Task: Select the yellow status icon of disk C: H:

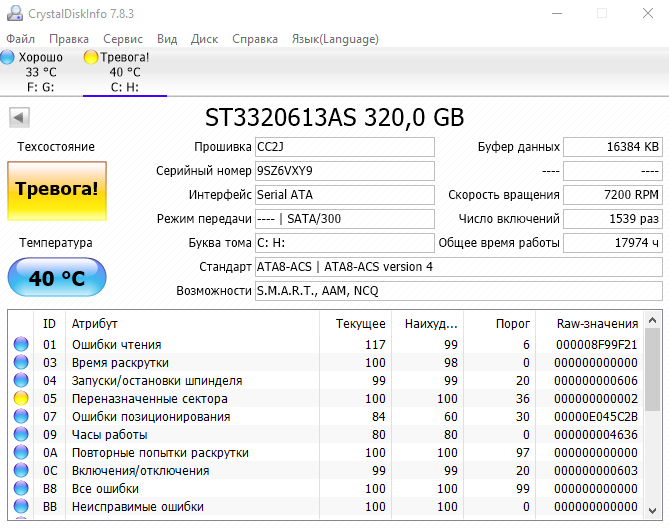Action: tap(91, 57)
